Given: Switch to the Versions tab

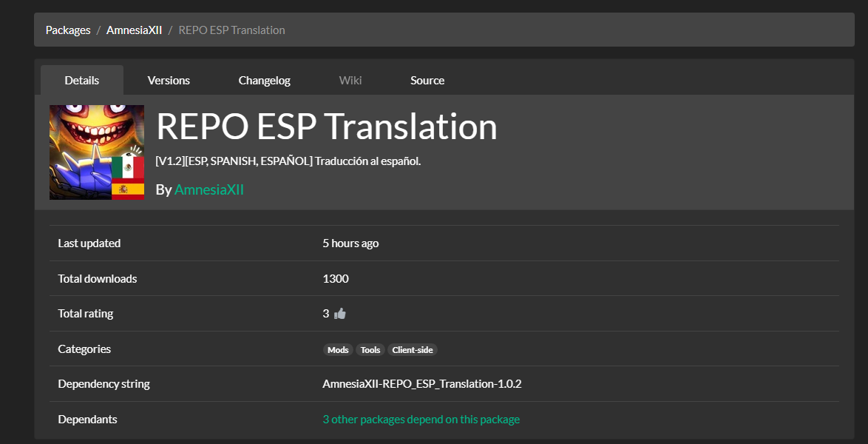Looking at the screenshot, I should [169, 81].
